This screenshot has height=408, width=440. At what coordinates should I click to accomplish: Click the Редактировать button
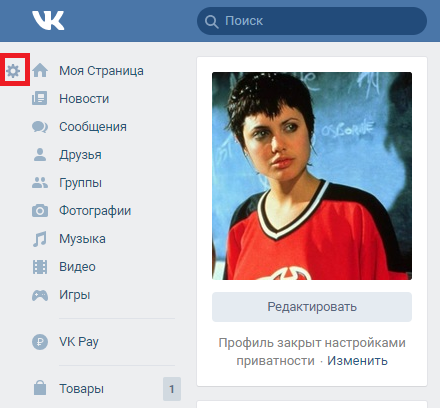tap(312, 307)
